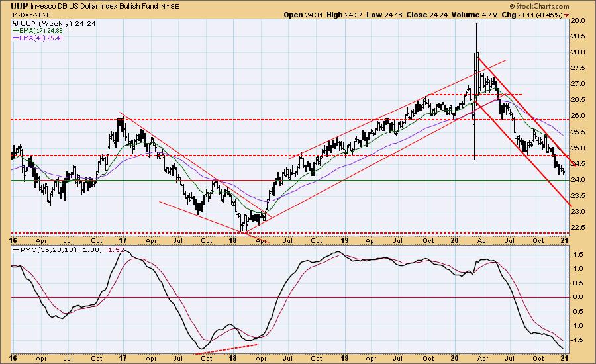Click the 26.5 price axis label
The height and width of the screenshot is (364, 596).
577,100
